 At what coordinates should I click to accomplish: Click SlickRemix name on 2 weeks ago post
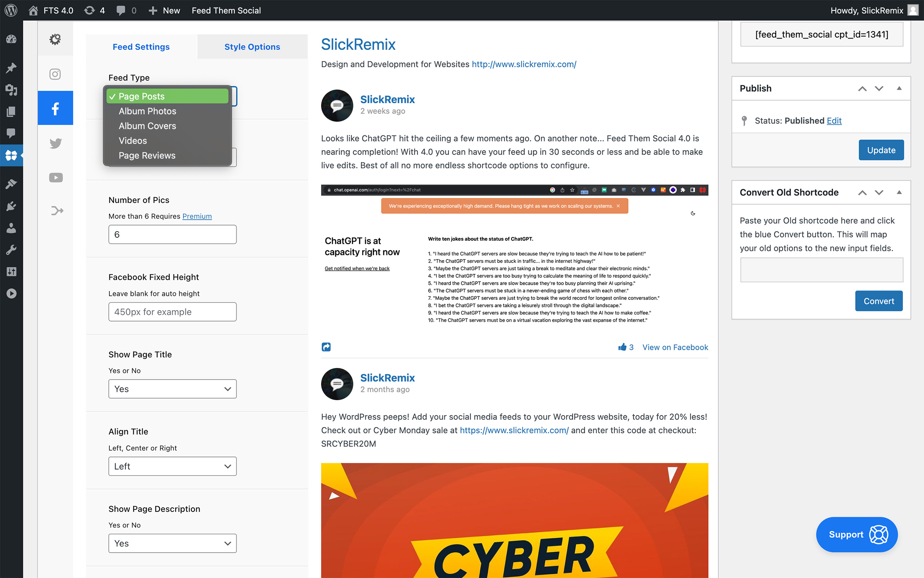(387, 99)
